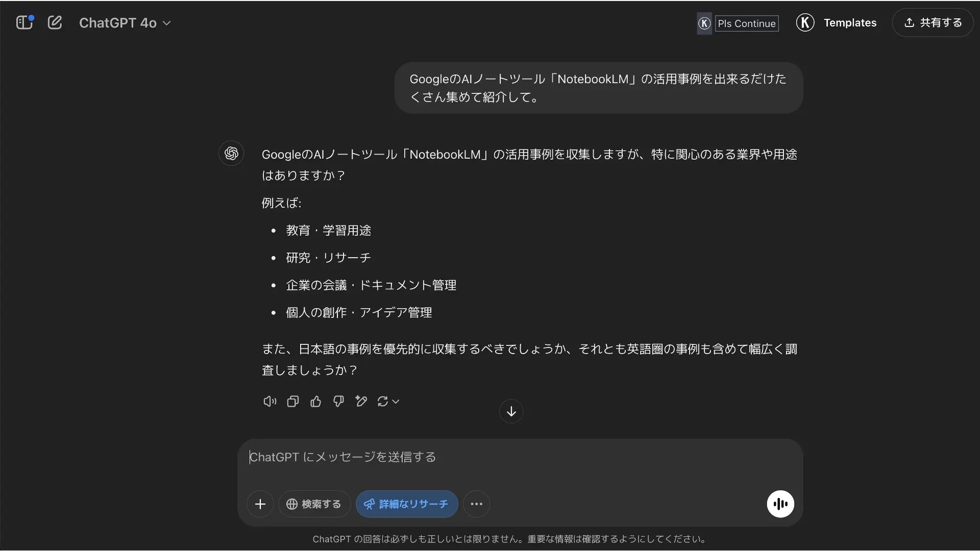Click the K icon beside Pls Continue
This screenshot has width=980, height=551.
pos(704,23)
